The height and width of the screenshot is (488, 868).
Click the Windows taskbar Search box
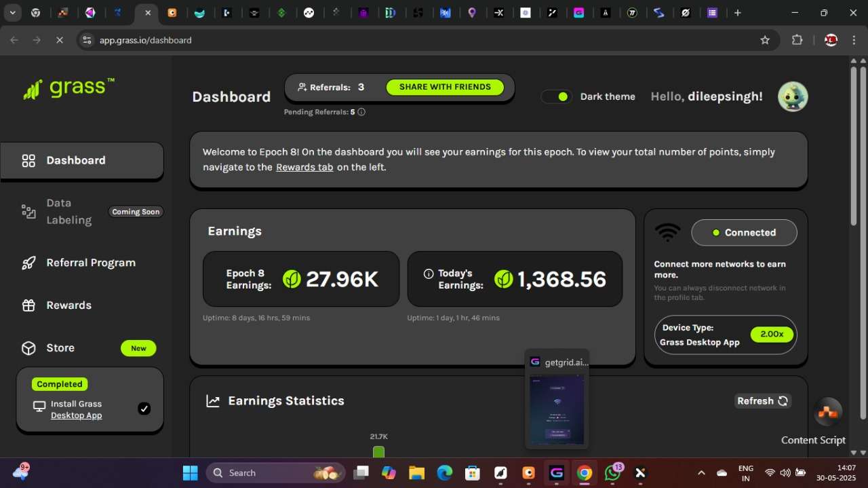(276, 473)
